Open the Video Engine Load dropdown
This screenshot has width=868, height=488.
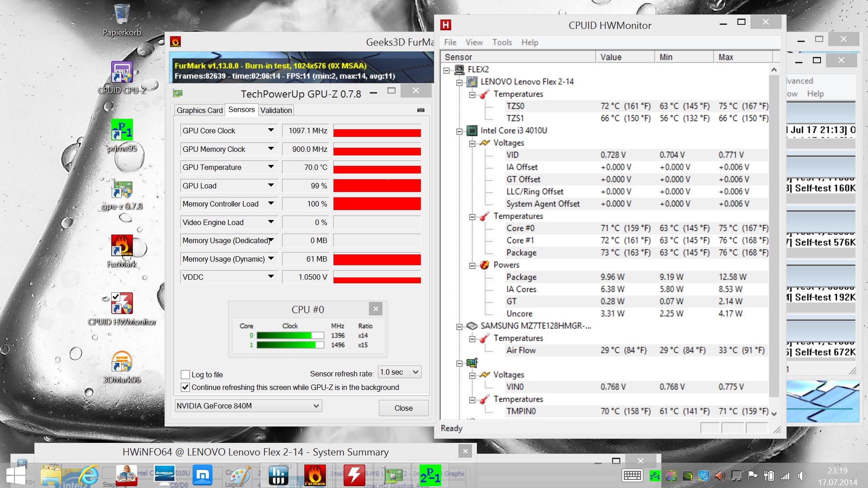tap(271, 222)
